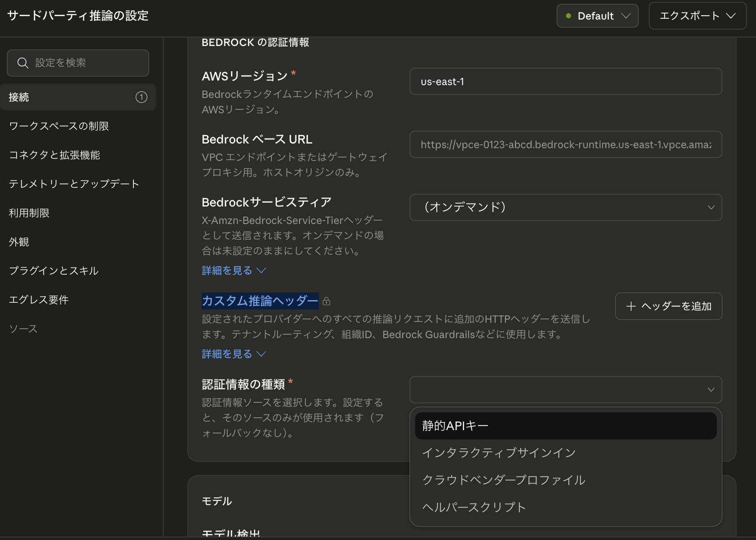Viewport: 756px width, 540px height.
Task: Open the Default profile dropdown
Action: [597, 16]
